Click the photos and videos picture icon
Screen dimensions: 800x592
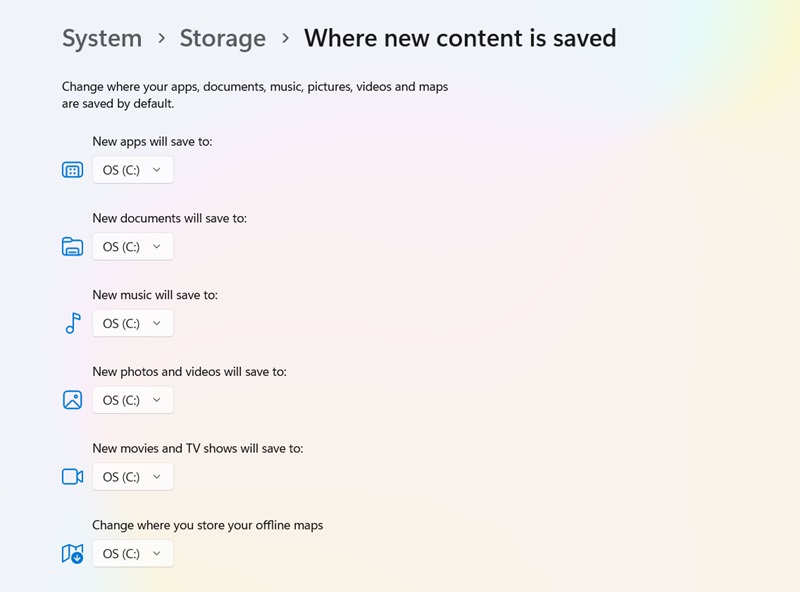pyautogui.click(x=71, y=399)
